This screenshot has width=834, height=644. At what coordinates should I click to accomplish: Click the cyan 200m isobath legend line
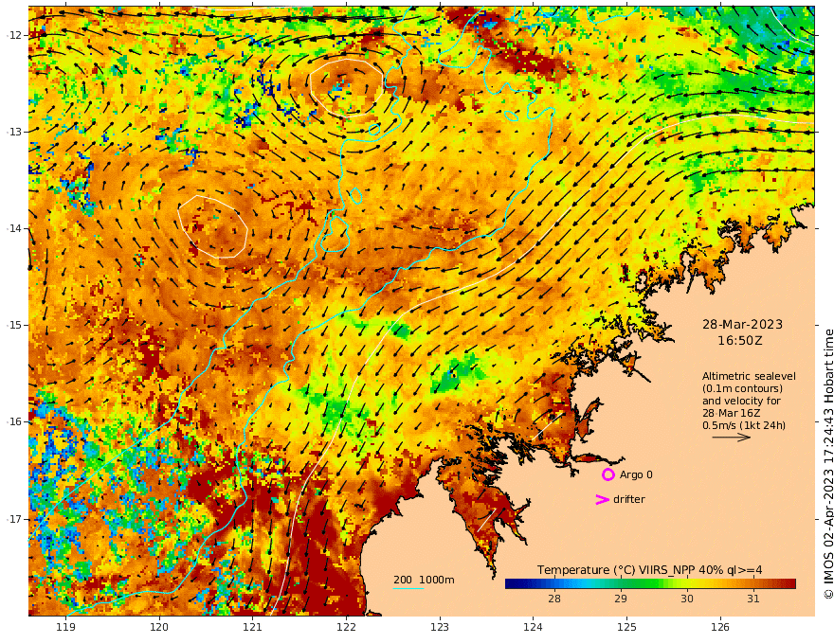click(x=408, y=588)
